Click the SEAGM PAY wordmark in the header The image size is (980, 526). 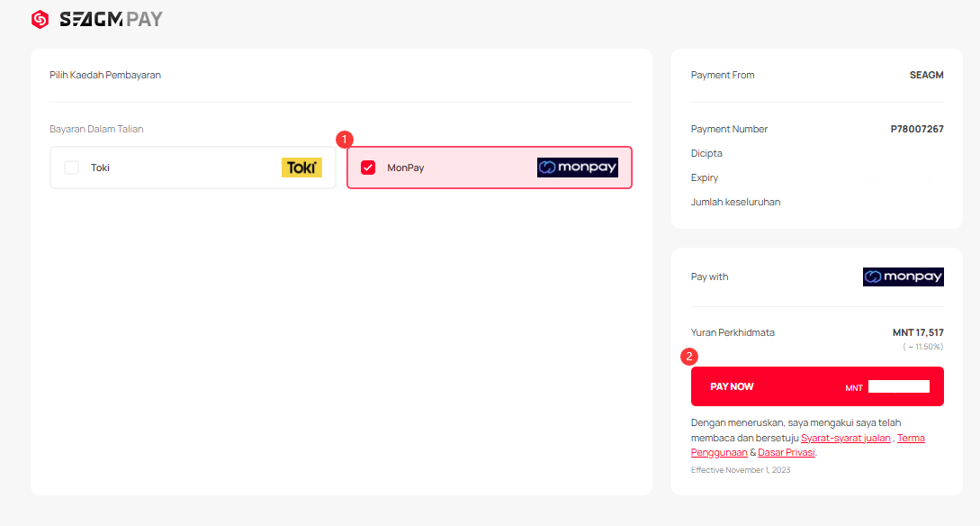111,19
